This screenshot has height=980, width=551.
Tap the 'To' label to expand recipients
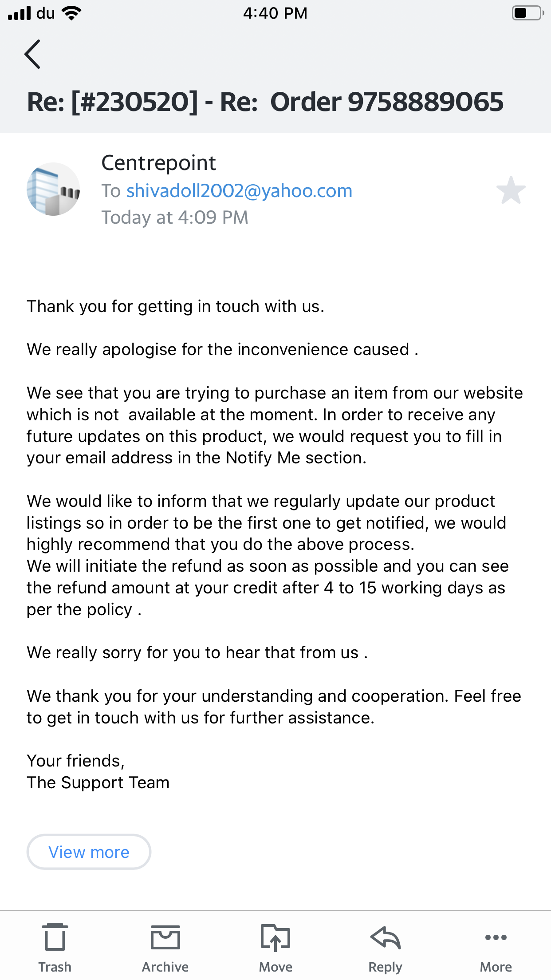[111, 191]
